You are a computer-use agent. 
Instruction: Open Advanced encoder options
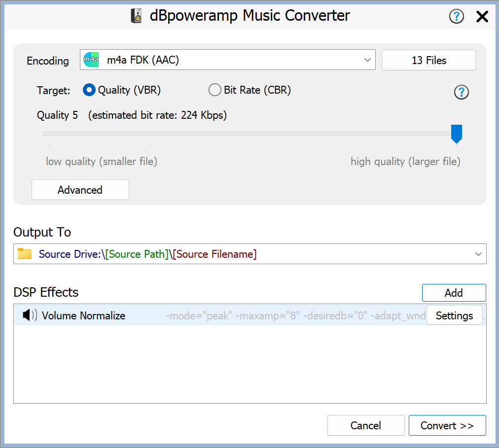pos(80,190)
